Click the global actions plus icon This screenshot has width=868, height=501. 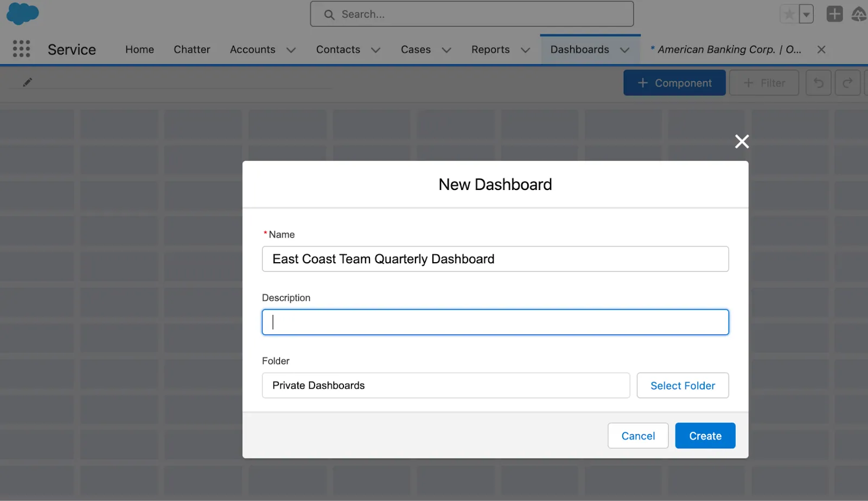click(x=834, y=14)
